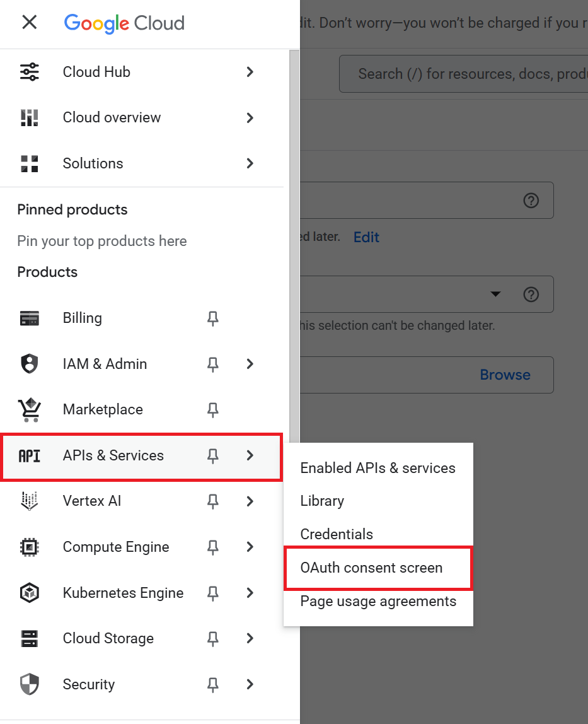Click the Browse link
The height and width of the screenshot is (724, 588).
(505, 375)
